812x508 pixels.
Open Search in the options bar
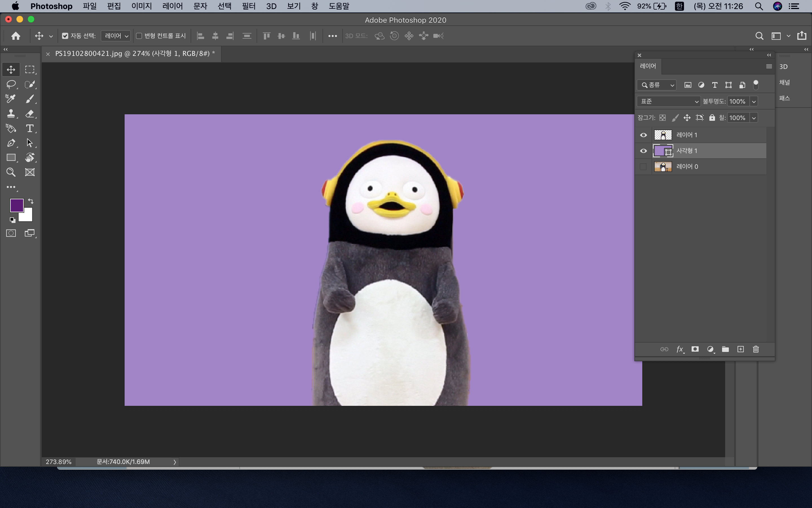pyautogui.click(x=759, y=36)
